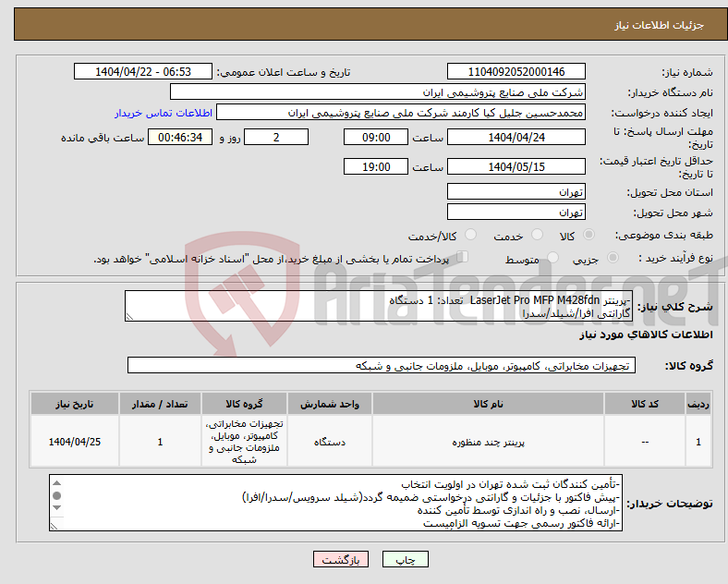Click need date cell 1404/04/25
728x584 pixels.
pyautogui.click(x=75, y=442)
